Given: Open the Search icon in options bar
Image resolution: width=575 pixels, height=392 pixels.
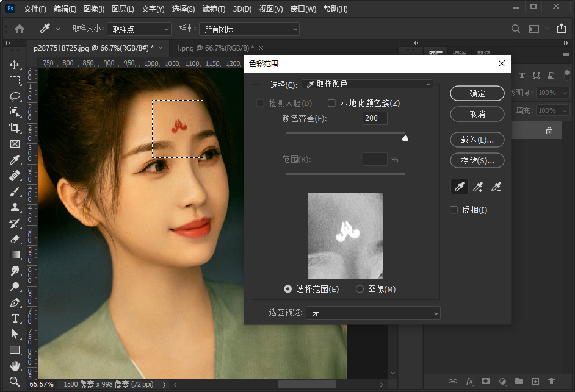Looking at the screenshot, I should [516, 29].
